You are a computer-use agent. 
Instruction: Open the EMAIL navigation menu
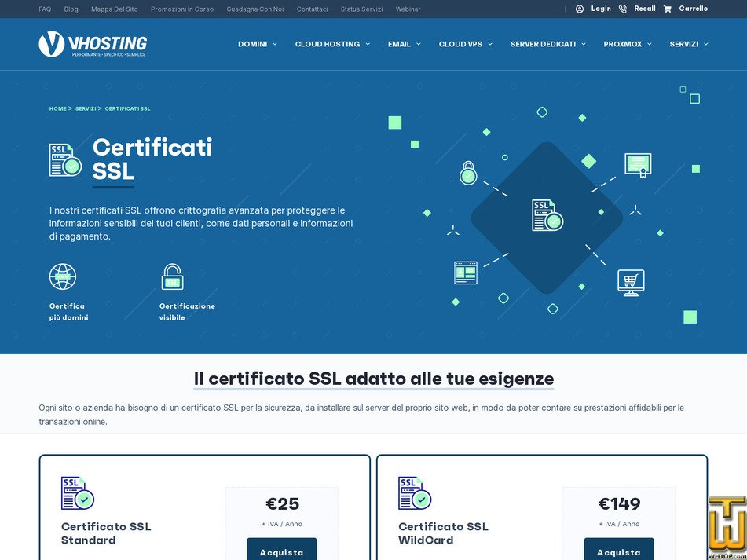pyautogui.click(x=404, y=44)
